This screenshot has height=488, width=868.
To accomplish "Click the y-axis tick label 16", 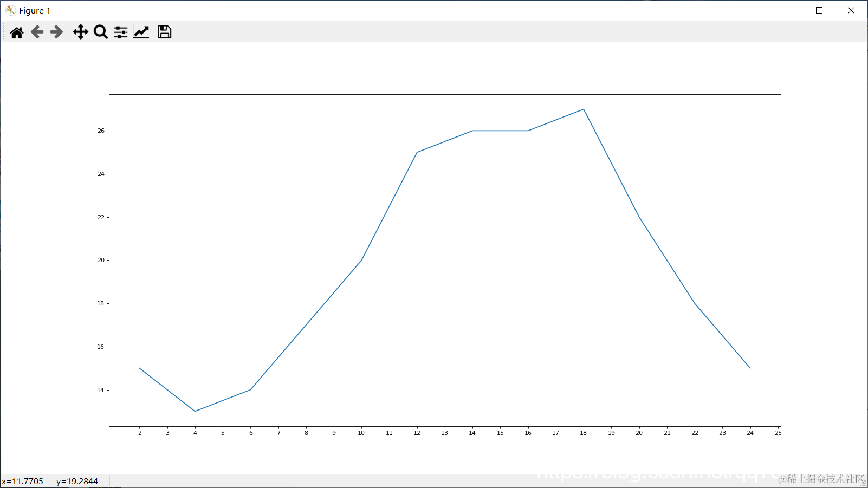I will point(101,347).
